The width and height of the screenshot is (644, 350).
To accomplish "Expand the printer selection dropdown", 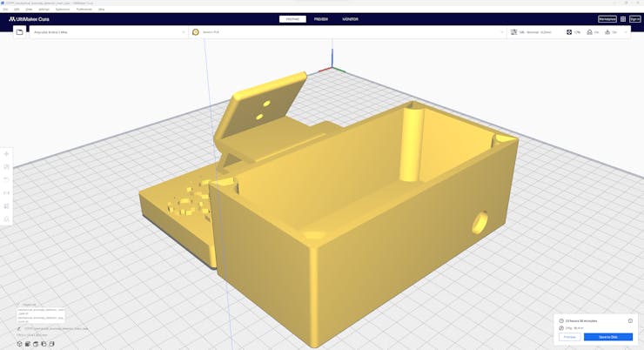I will tap(184, 32).
